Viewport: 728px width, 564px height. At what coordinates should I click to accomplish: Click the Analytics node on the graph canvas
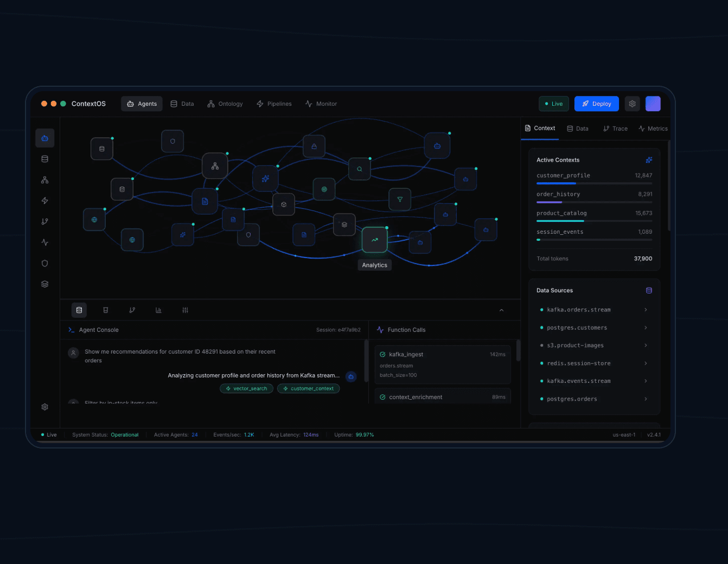(374, 240)
